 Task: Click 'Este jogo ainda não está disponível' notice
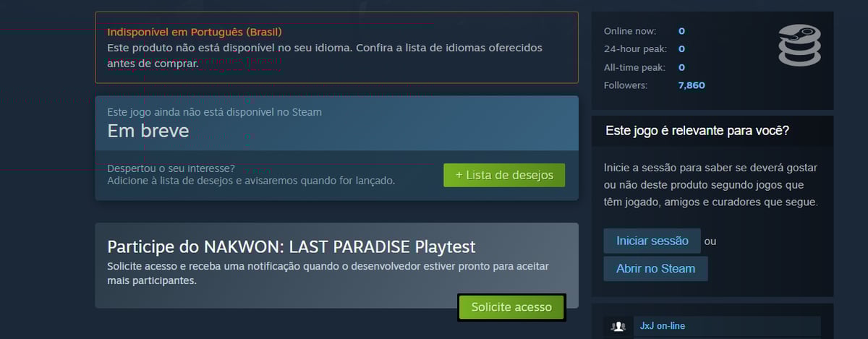click(x=215, y=112)
